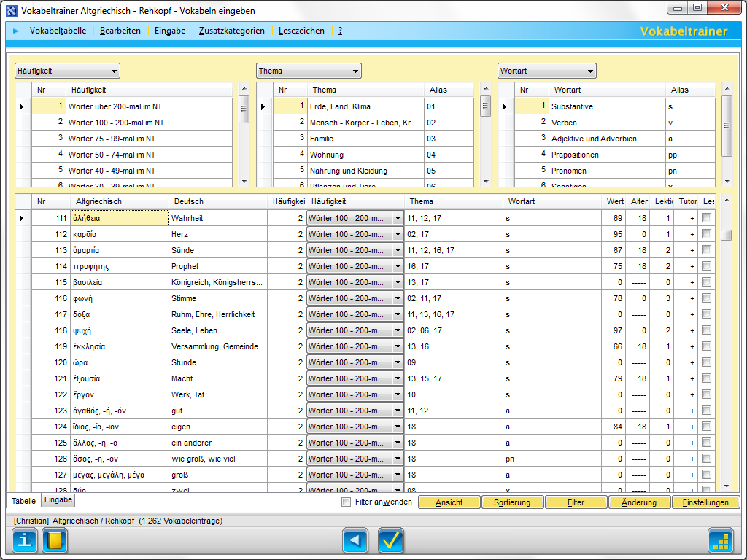
Task: Click the Tutor plus sign in the groß row
Action: (x=692, y=475)
